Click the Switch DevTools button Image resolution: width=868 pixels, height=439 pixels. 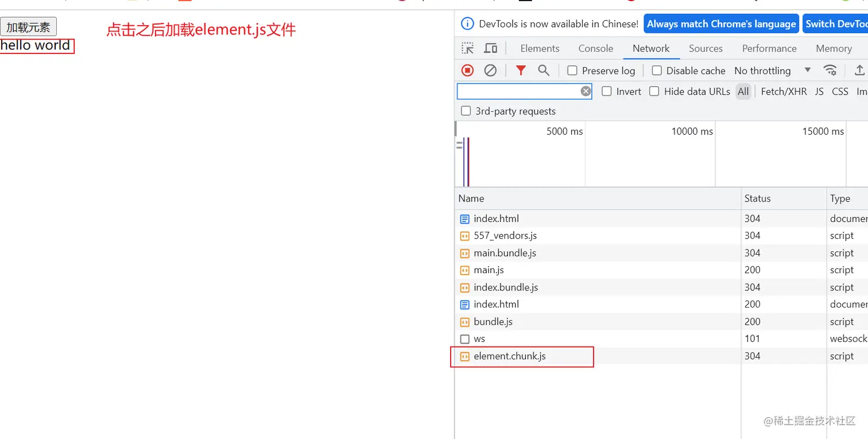click(x=835, y=24)
